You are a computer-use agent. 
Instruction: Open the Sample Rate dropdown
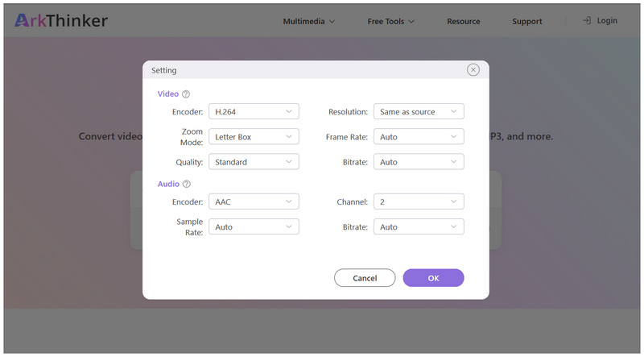click(254, 226)
